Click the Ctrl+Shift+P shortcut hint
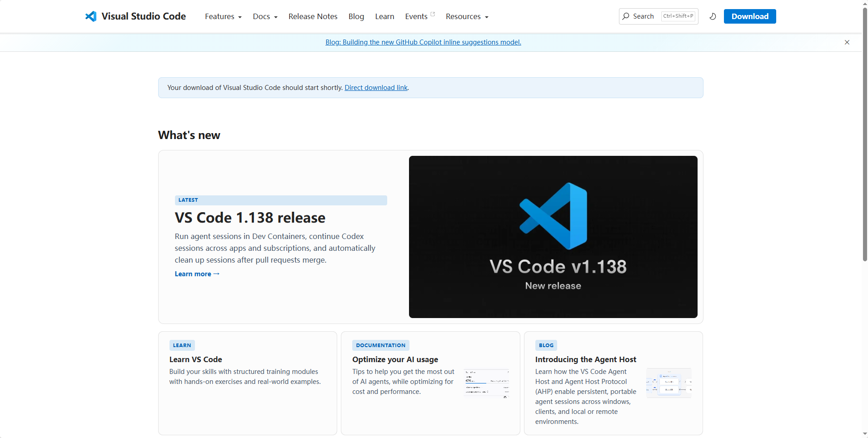868x438 pixels. coord(678,16)
